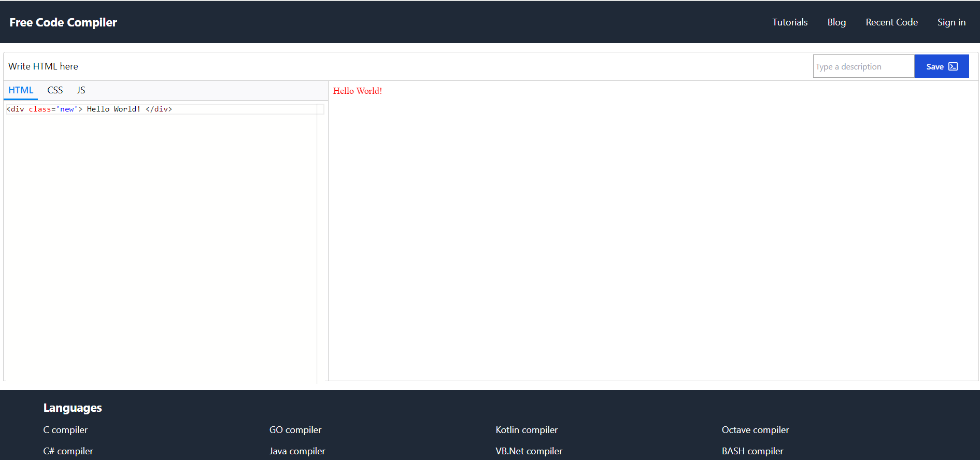Viewport: 980px width, 460px height.
Task: Click the 'Write HTML here' title
Action: (x=43, y=66)
